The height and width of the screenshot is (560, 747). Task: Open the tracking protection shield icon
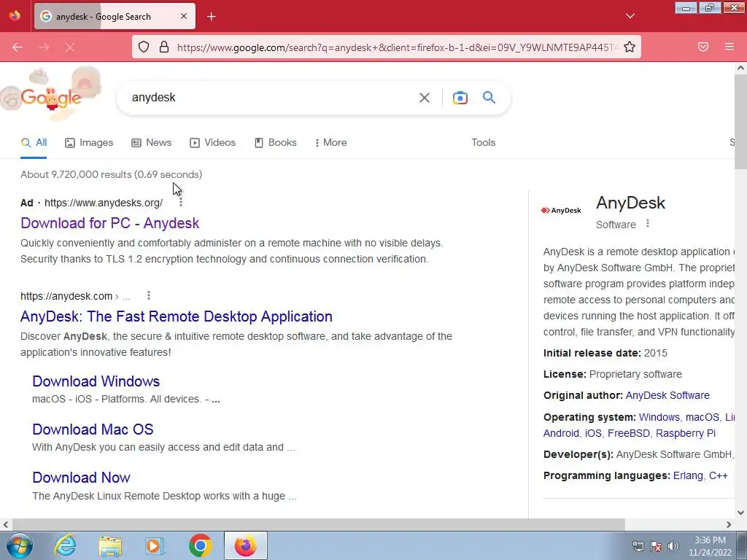pos(144,47)
